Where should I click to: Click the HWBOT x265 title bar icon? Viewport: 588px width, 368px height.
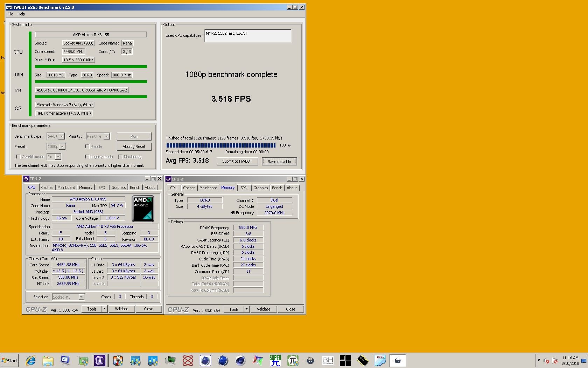pos(9,7)
